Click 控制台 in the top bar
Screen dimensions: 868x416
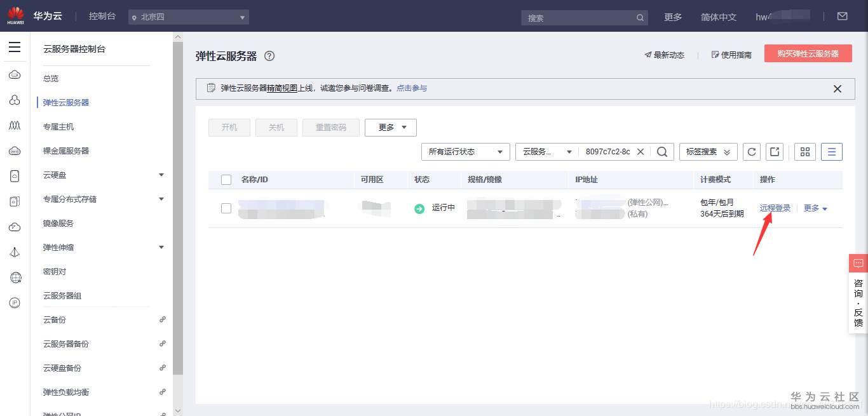(102, 17)
